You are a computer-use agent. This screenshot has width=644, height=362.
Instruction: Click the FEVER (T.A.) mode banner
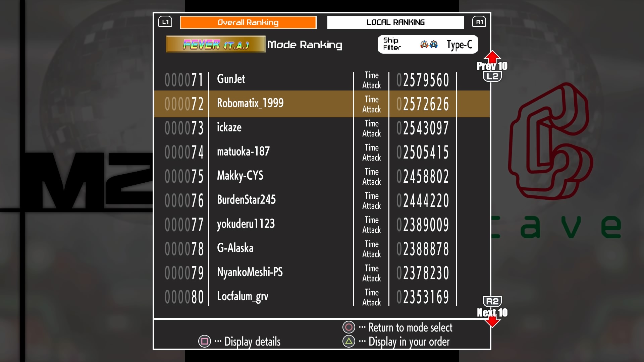pos(216,44)
